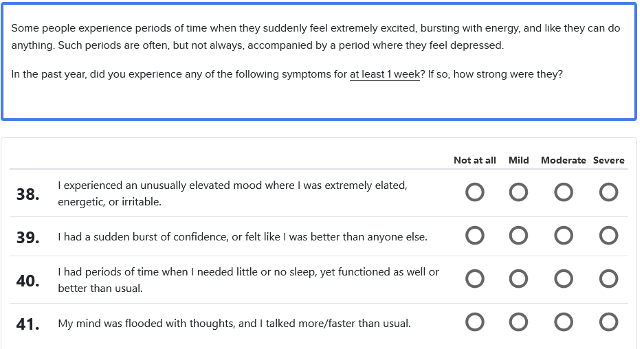Choose 'Mild' for question 38
This screenshot has width=644, height=349.
point(519,192)
